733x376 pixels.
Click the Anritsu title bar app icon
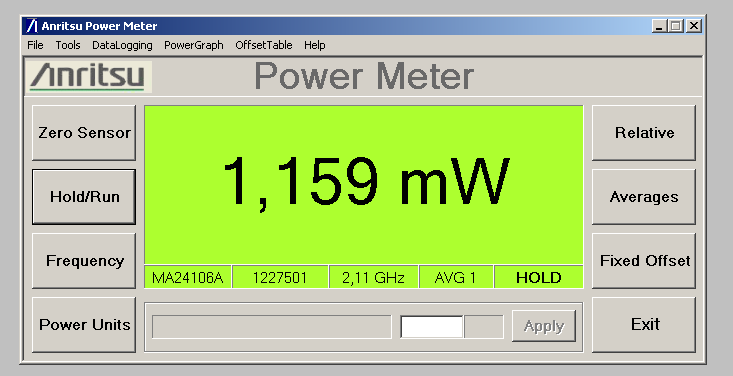point(31,26)
